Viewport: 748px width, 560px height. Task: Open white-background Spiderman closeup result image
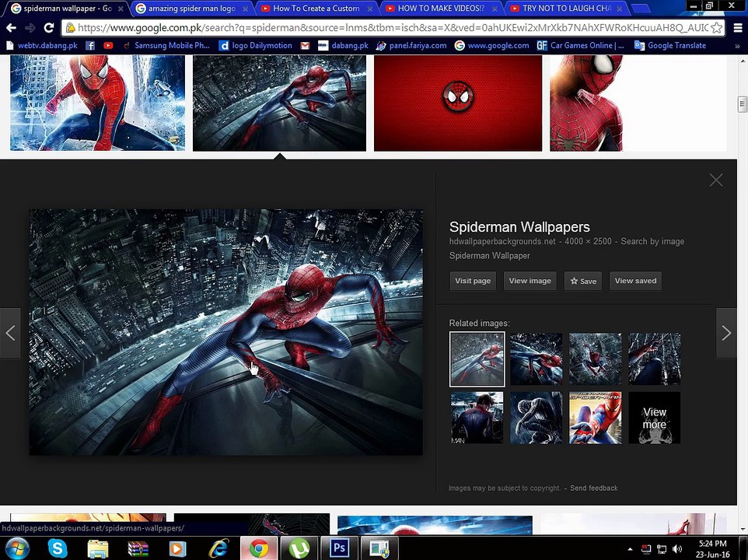point(638,103)
